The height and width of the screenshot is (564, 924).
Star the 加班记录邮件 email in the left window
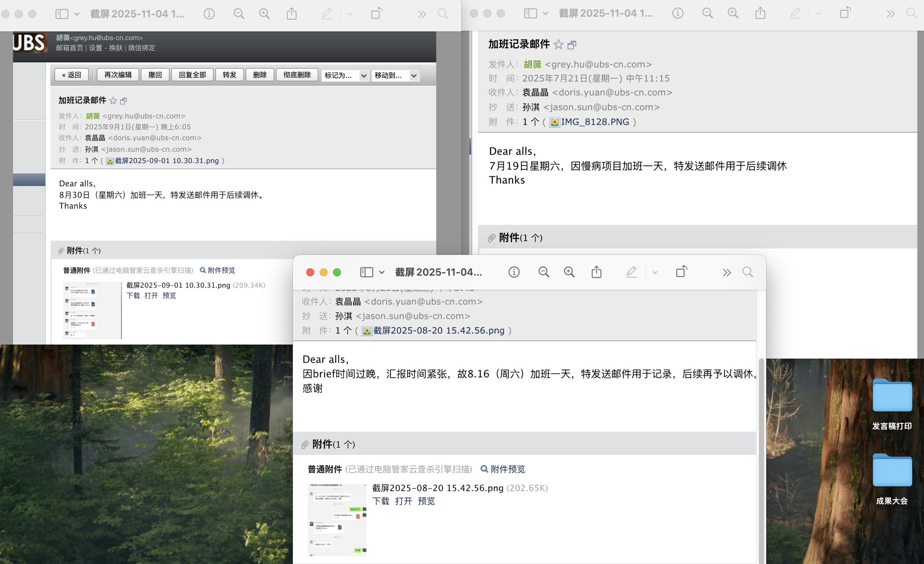[x=113, y=101]
